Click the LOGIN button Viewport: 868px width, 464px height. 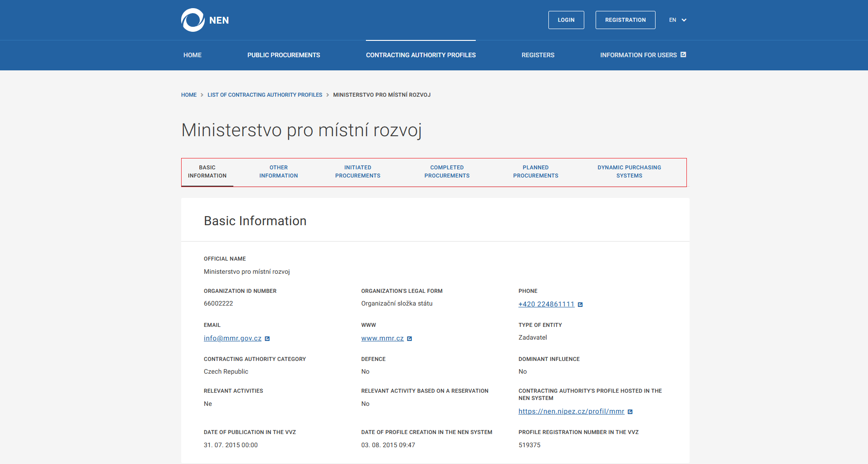(x=566, y=20)
